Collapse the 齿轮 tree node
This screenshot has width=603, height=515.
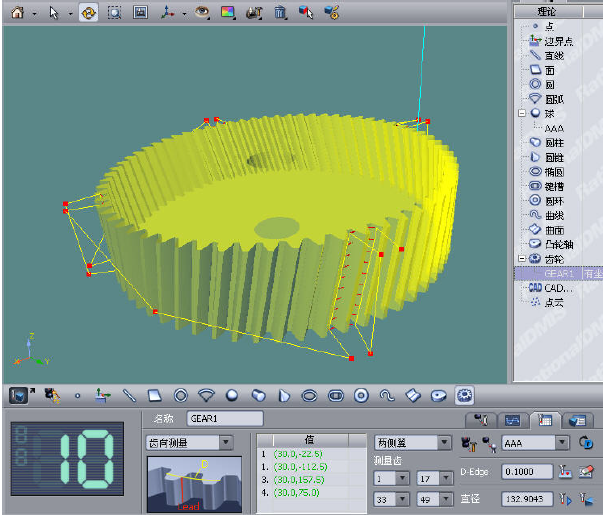point(521,258)
